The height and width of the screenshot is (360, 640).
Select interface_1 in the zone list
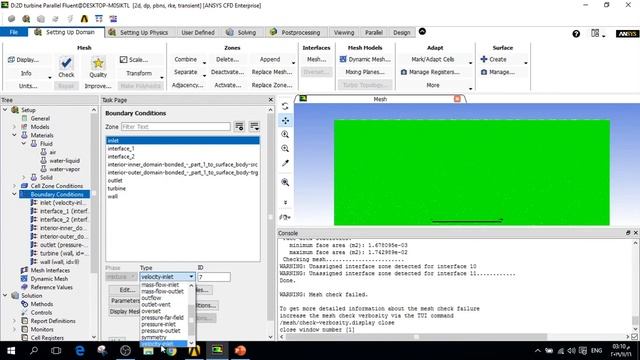[x=182, y=149]
